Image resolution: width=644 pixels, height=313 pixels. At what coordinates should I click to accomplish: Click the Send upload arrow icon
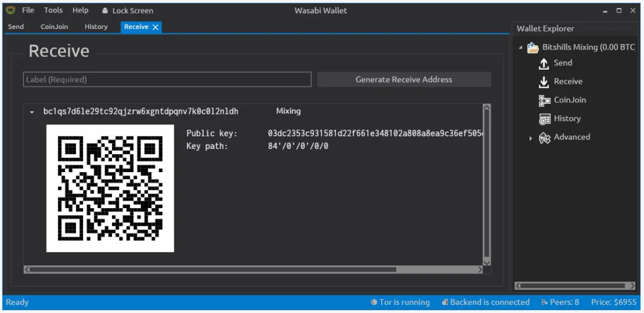[544, 63]
